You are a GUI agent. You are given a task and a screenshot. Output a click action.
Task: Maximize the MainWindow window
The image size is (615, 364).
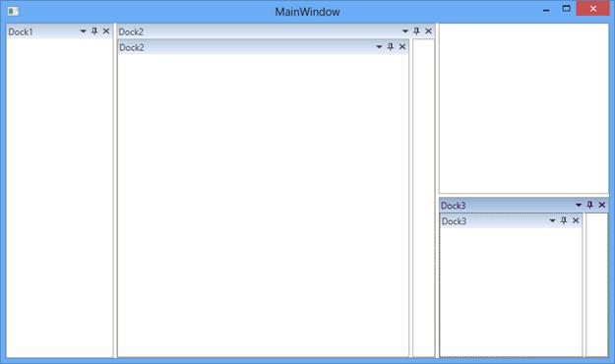click(x=567, y=8)
